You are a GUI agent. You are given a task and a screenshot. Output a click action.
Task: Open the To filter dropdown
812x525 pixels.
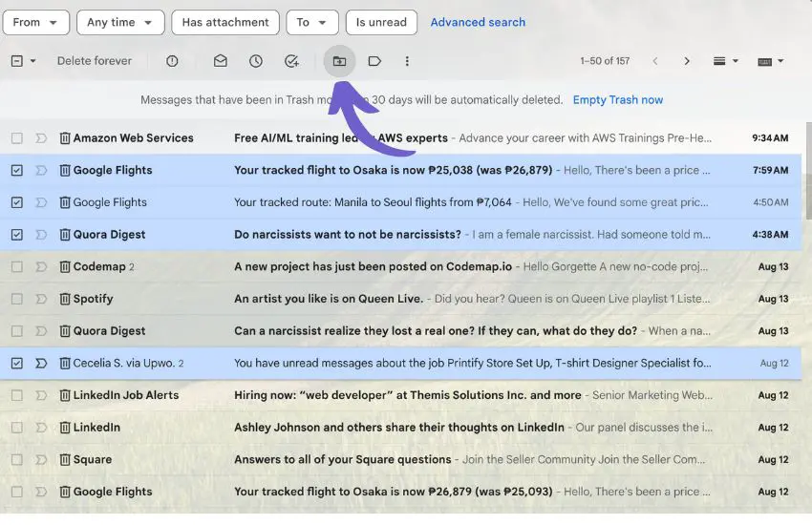point(311,22)
